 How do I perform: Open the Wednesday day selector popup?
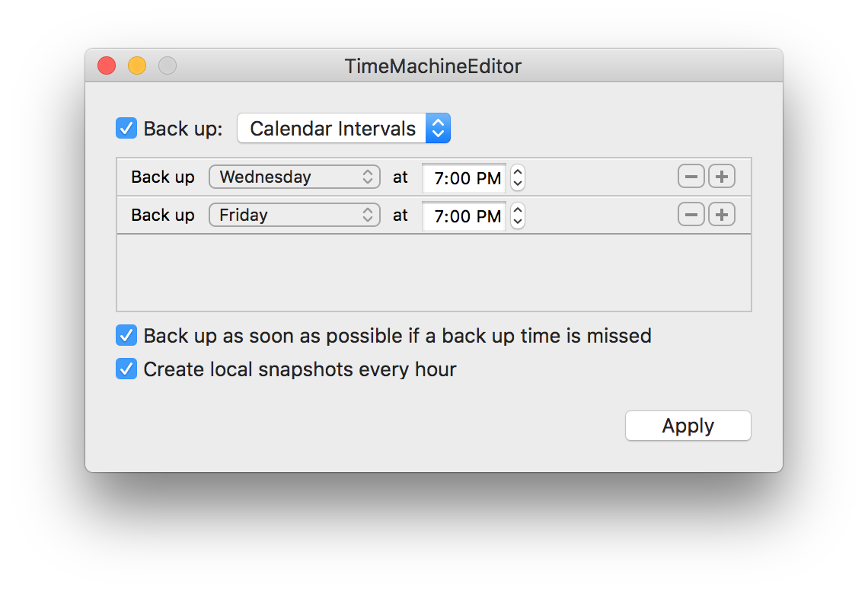point(295,177)
